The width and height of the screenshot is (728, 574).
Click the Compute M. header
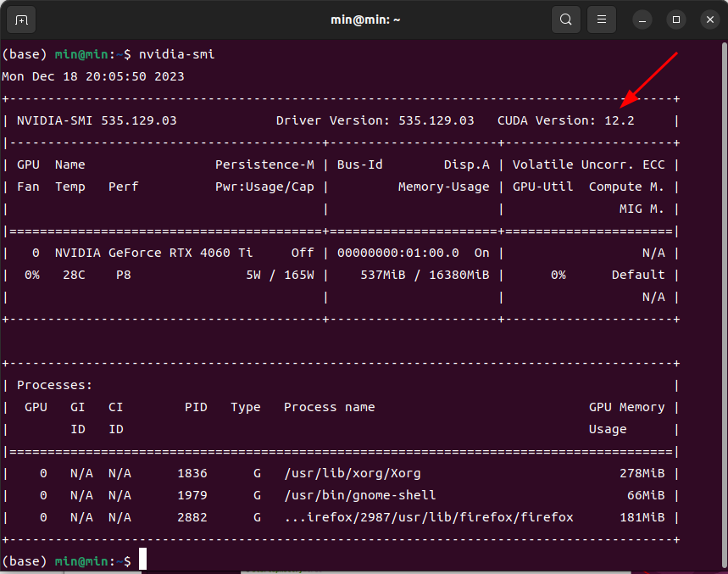click(627, 187)
